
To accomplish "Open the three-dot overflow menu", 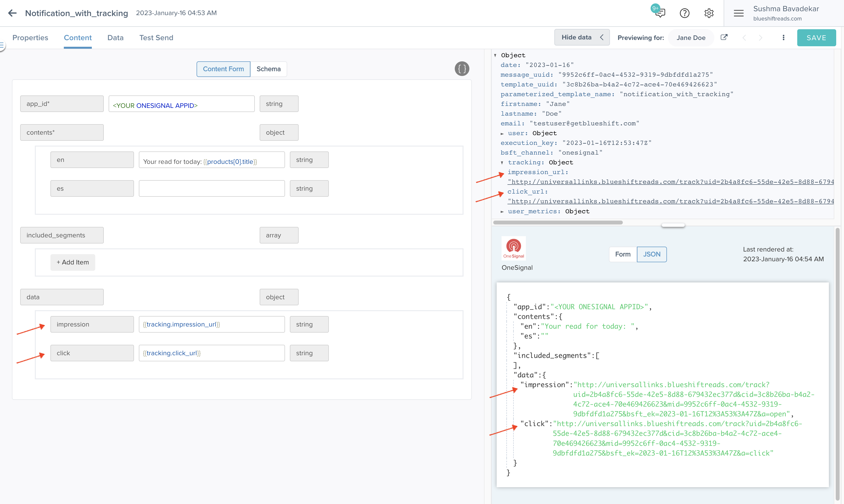I will click(x=783, y=37).
